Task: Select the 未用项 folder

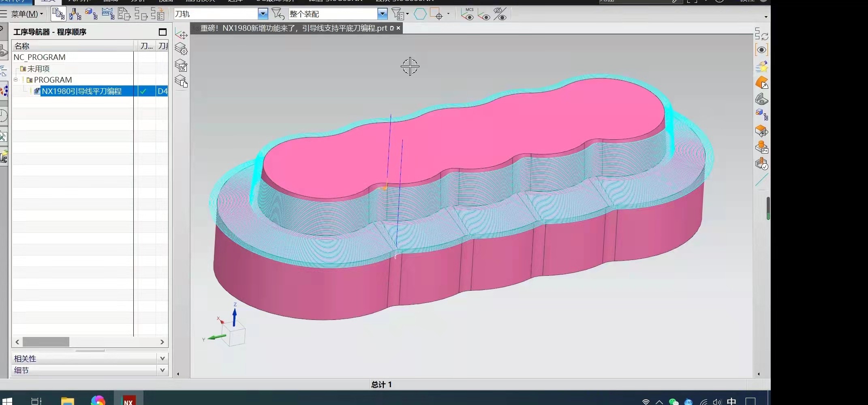Action: coord(38,69)
